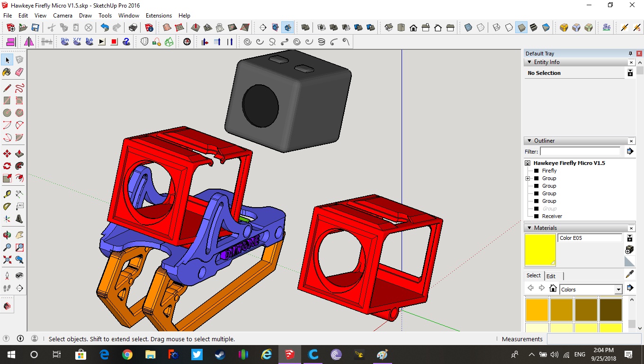Choose the Rotate tool
Viewport: 644px width, 364px height.
[7, 166]
